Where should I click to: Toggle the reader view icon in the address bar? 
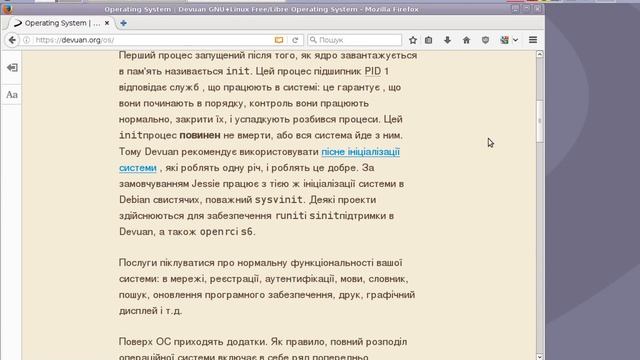(279, 40)
